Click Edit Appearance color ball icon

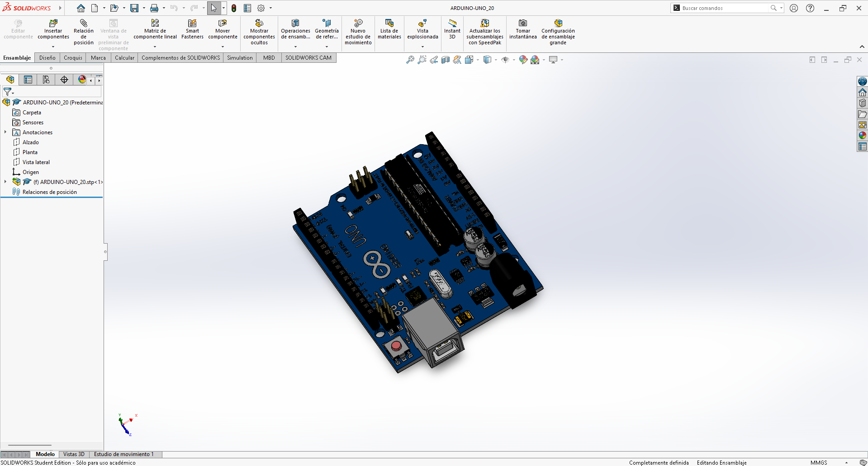tap(523, 60)
